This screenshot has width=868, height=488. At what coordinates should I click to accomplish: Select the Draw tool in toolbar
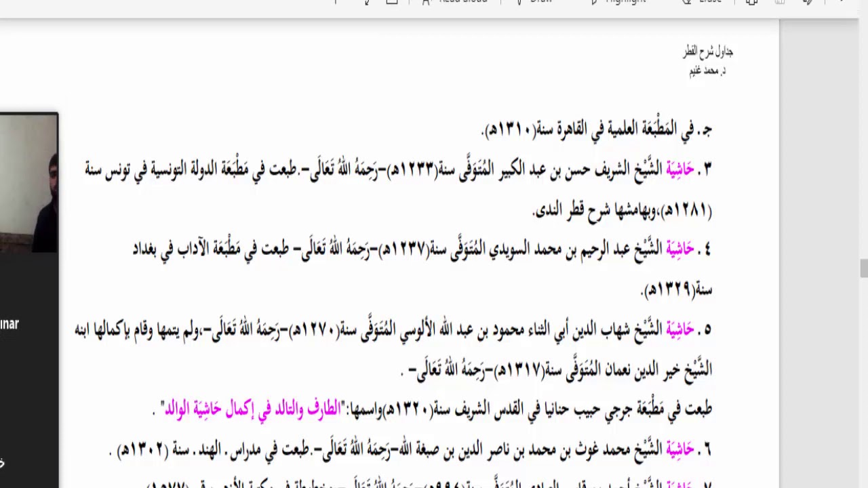(536, 2)
